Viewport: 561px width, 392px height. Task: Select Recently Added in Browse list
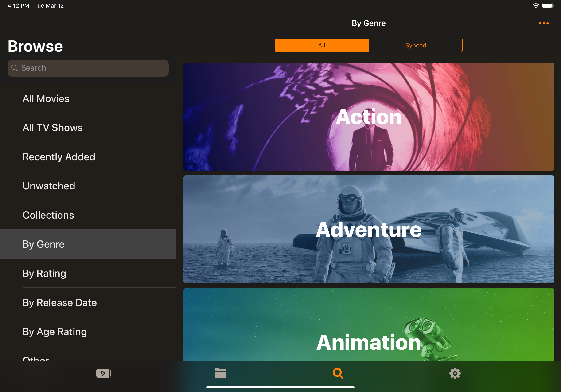(59, 157)
